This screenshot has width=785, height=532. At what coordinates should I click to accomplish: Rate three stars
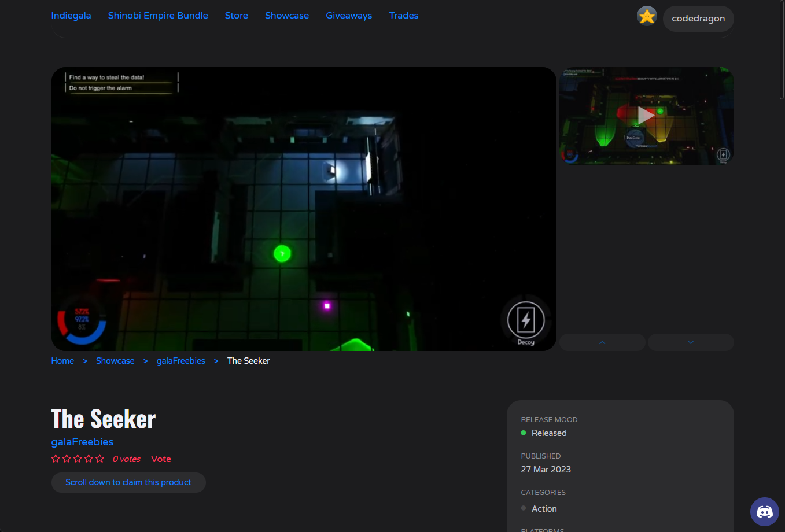[78, 459]
